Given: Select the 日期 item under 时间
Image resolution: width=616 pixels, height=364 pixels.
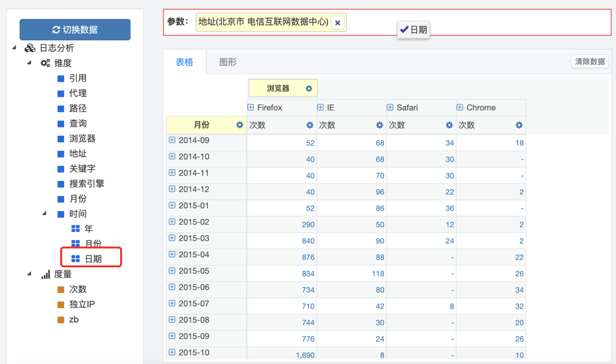Looking at the screenshot, I should pos(93,259).
